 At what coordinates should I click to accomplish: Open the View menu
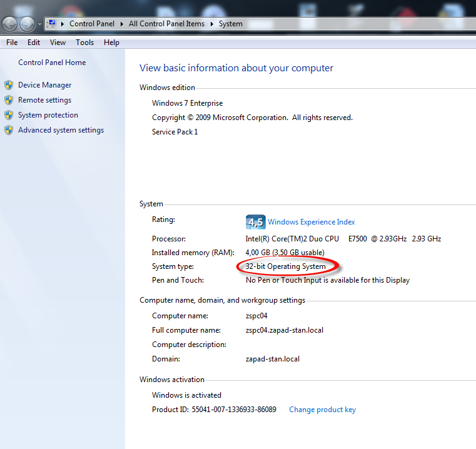(x=58, y=43)
